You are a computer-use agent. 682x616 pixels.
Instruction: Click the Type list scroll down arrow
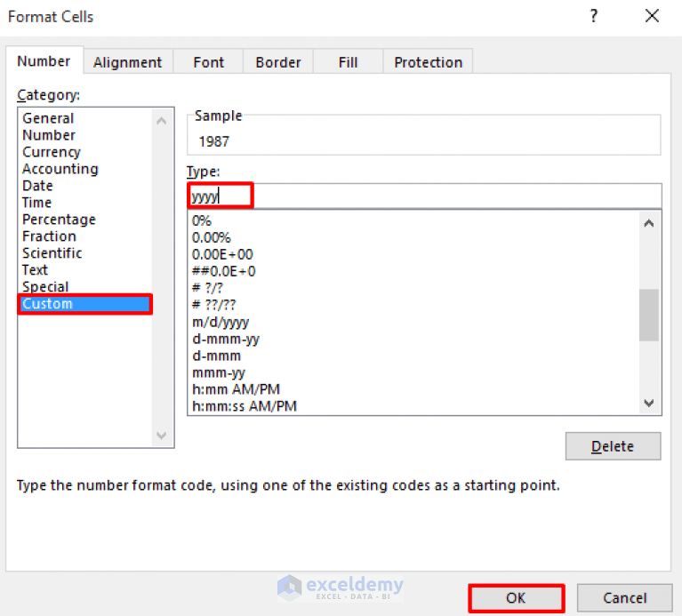click(x=649, y=403)
